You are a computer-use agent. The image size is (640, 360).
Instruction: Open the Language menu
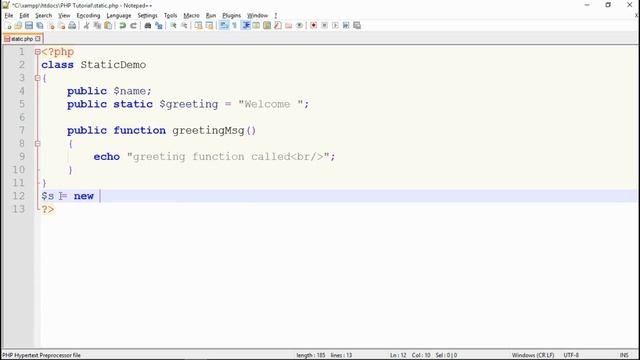[119, 16]
